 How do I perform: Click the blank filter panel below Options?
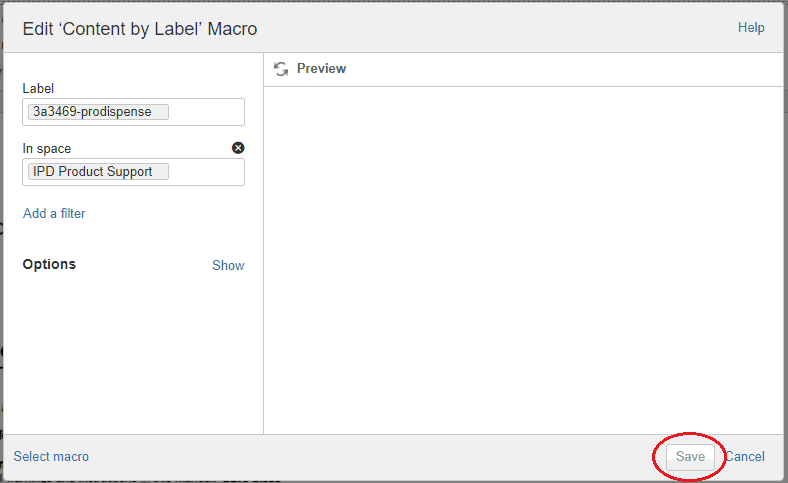click(x=133, y=354)
